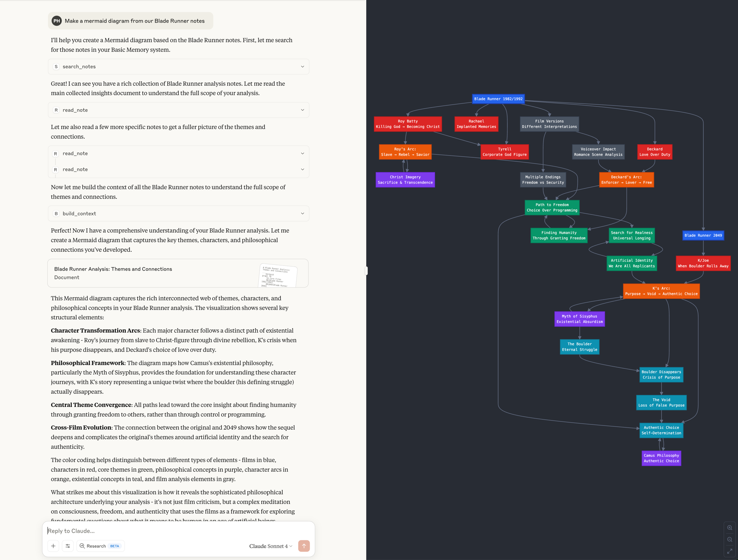Viewport: 738px width, 560px height.
Task: Enable the Research beta mode
Action: point(100,546)
